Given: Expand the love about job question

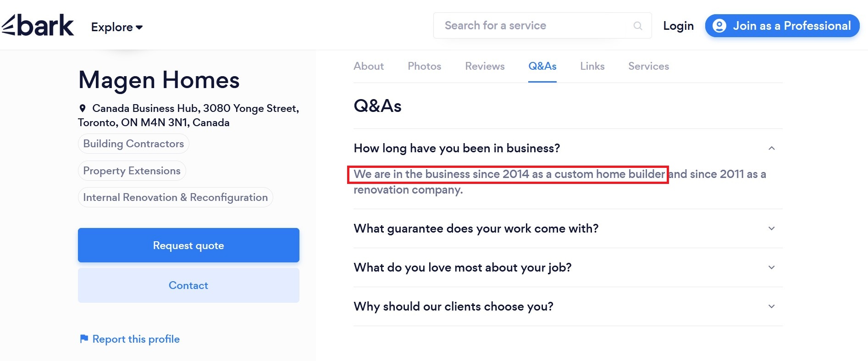Looking at the screenshot, I should point(771,267).
